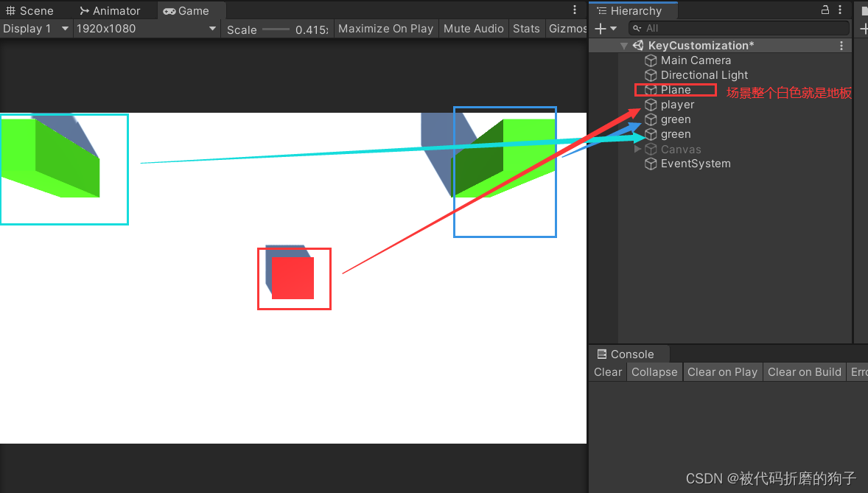Click the plus create button in Hierarchy

(x=600, y=28)
